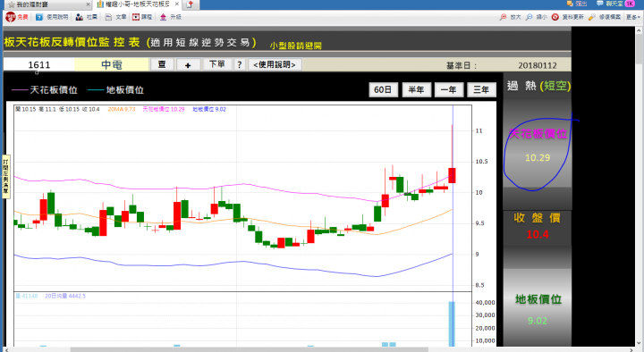This screenshot has height=352, width=644.
Task: Click the 20MA 9.73 chart readout
Action: (x=122, y=109)
